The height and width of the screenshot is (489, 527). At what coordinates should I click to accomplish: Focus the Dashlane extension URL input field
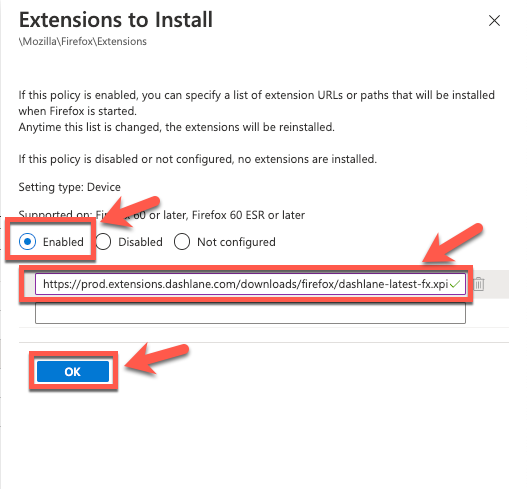[250, 284]
